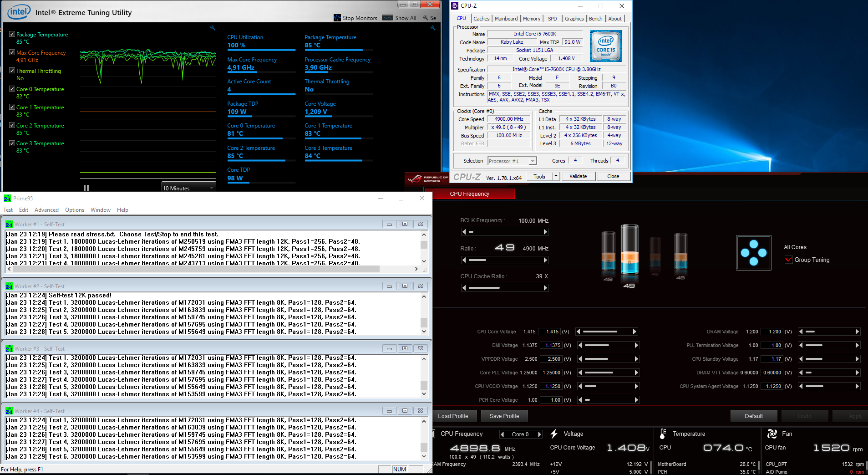Open the Bench tab in CPU-Z
This screenshot has width=868, height=475.
pos(595,19)
